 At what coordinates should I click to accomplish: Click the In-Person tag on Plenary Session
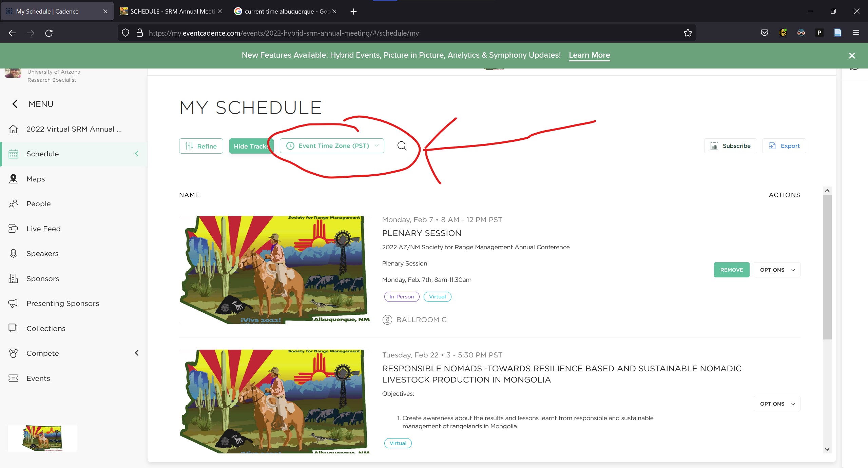coord(402,297)
